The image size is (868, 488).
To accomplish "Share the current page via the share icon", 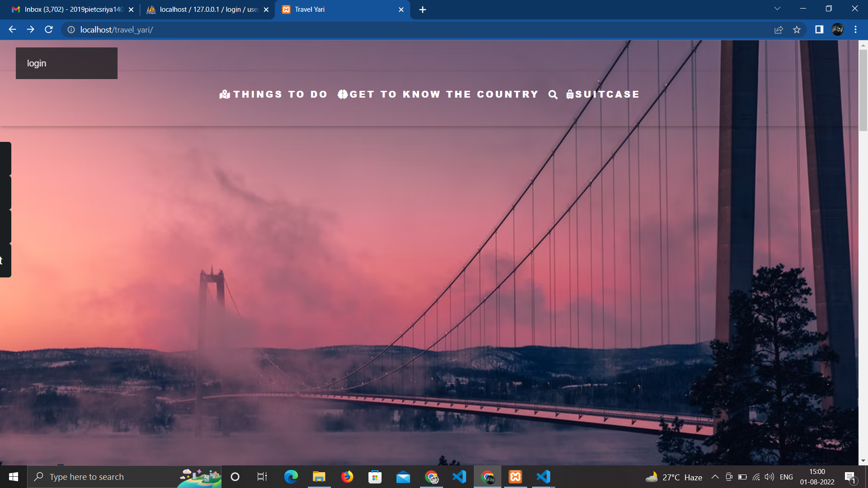I will point(778,30).
